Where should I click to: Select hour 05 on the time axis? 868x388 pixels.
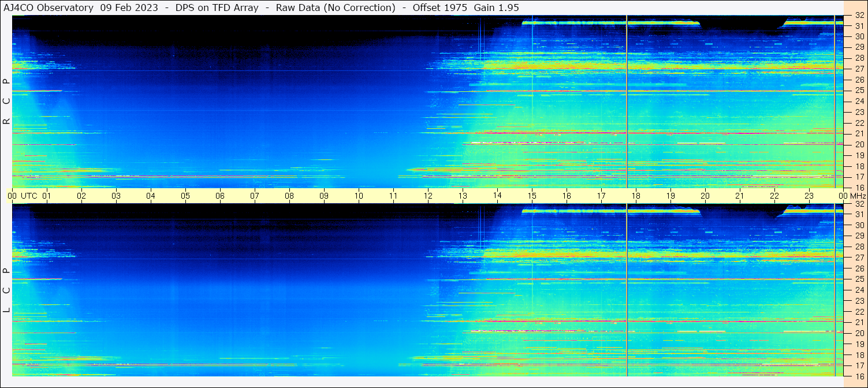[185, 196]
